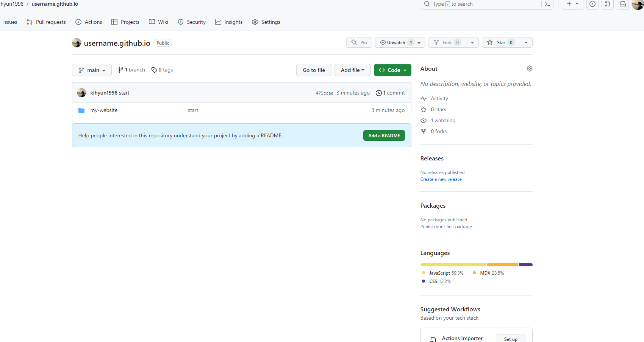644x342 pixels.
Task: Open the user avatar menu in the header
Action: tap(638, 4)
